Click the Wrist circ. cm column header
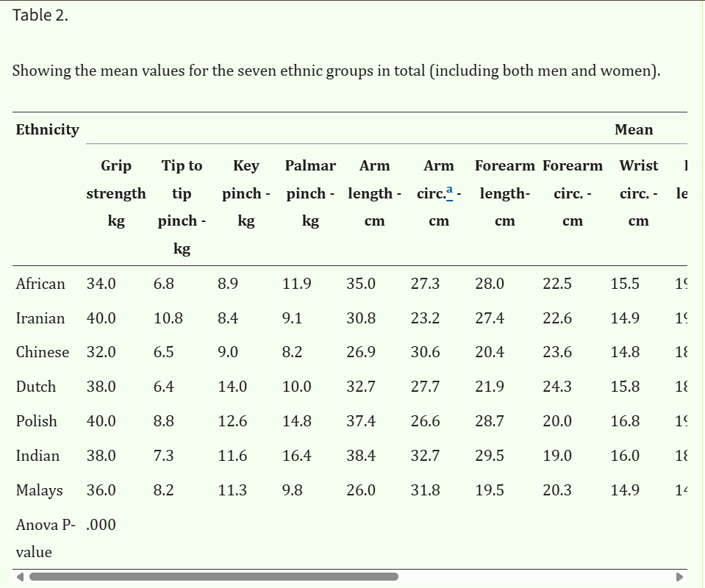 coord(638,193)
